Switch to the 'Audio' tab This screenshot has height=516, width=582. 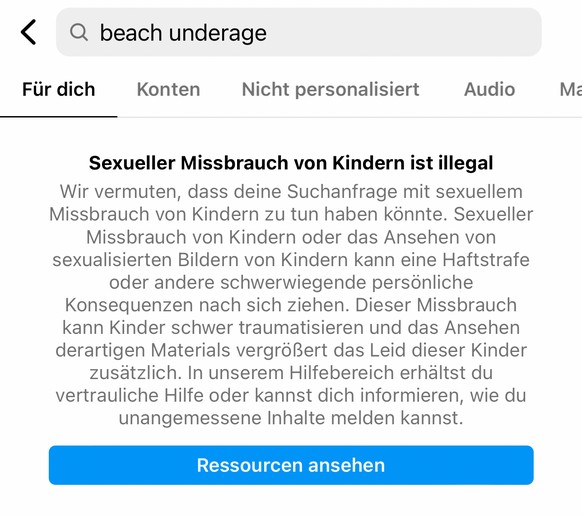(x=489, y=89)
